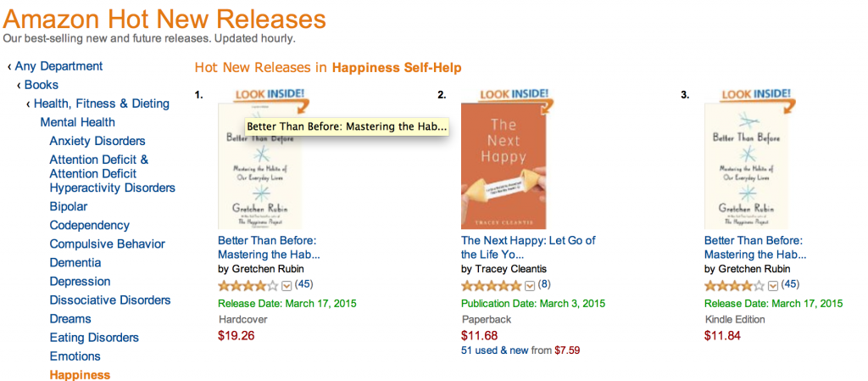
Task: Open the 45 reviews link for hardcover
Action: click(x=303, y=284)
